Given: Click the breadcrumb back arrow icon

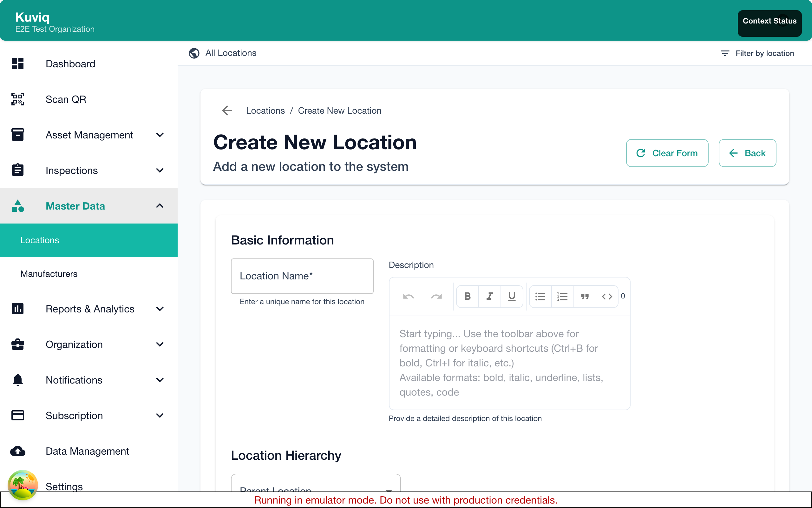Looking at the screenshot, I should pyautogui.click(x=227, y=110).
